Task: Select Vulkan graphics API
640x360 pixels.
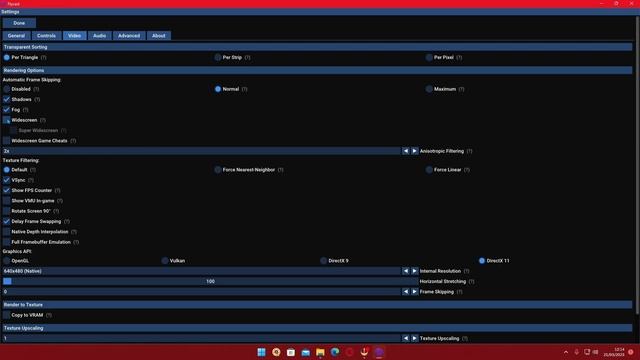Action: coord(165,261)
